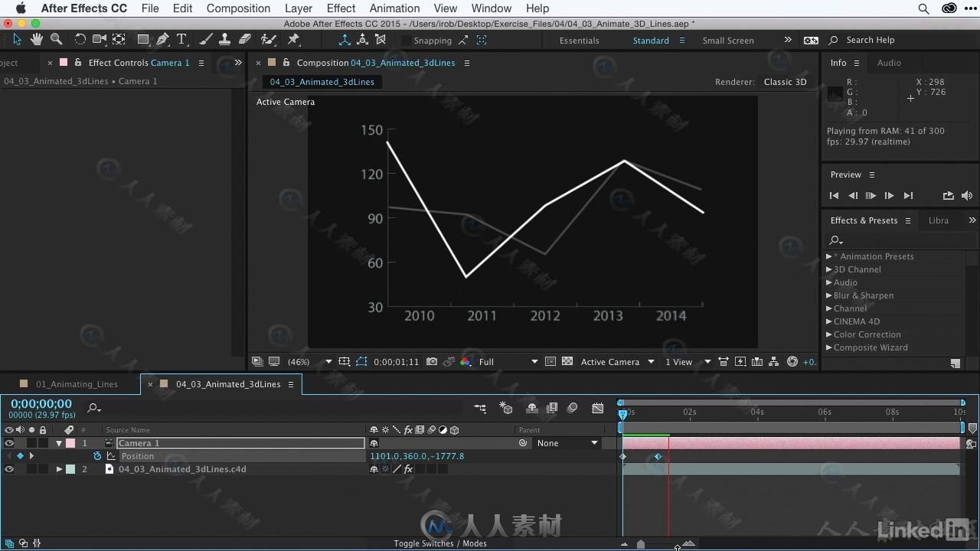Select the Pen tool
Screen dimensions: 980x551
coord(162,39)
